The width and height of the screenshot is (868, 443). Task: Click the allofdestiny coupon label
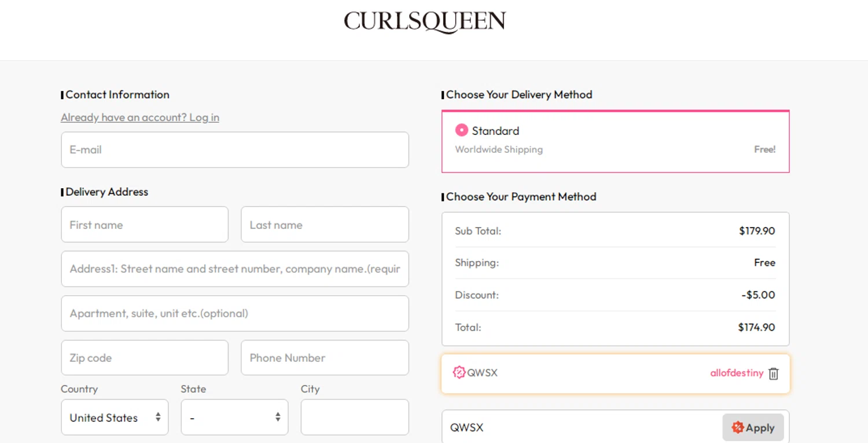[x=737, y=373]
